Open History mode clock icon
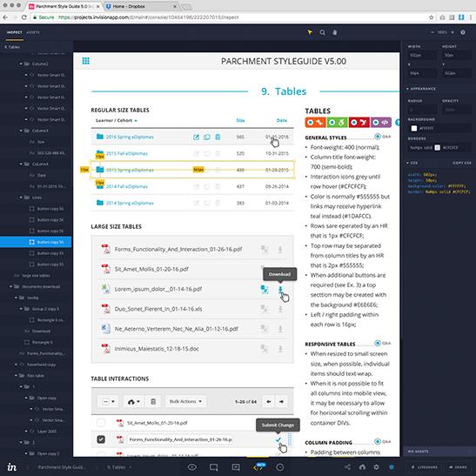The height and width of the screenshot is (476, 476). (280, 467)
